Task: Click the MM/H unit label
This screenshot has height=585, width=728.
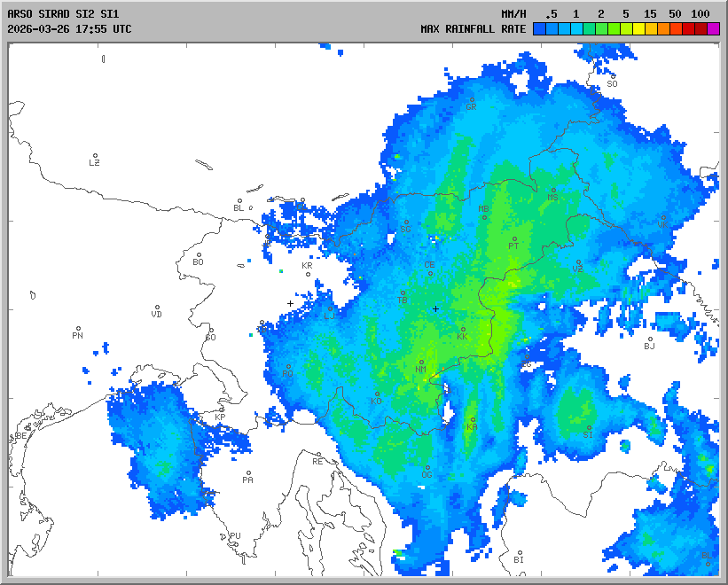Action: [x=513, y=14]
